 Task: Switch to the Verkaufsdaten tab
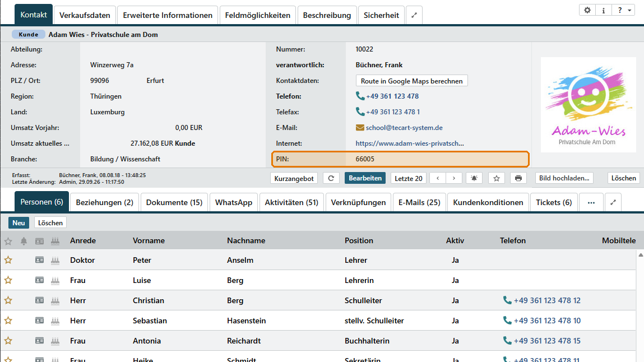(x=85, y=15)
